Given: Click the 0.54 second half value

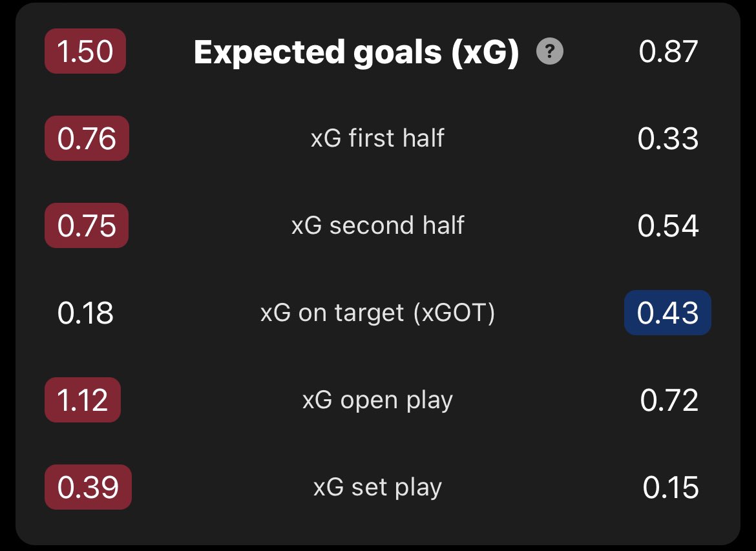Looking at the screenshot, I should pos(668,225).
